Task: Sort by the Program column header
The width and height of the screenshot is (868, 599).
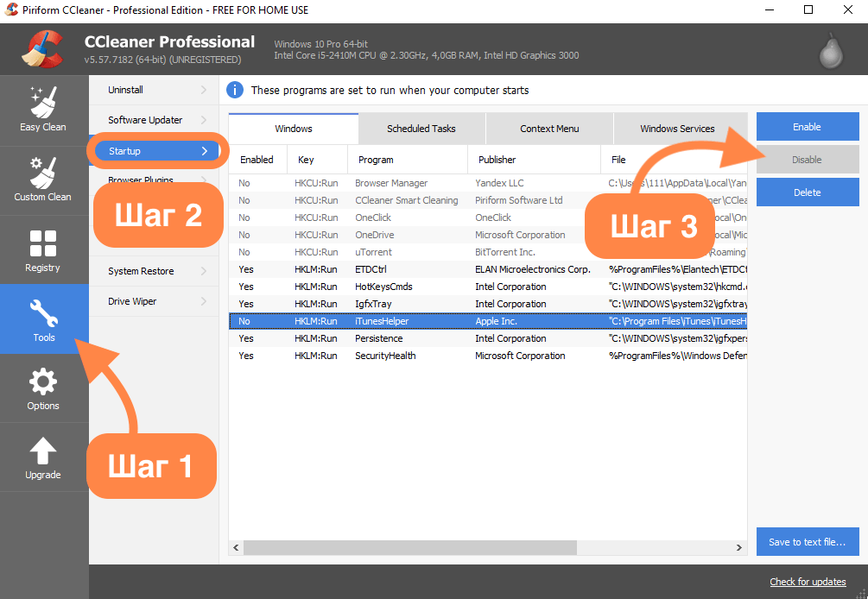Action: [408, 160]
